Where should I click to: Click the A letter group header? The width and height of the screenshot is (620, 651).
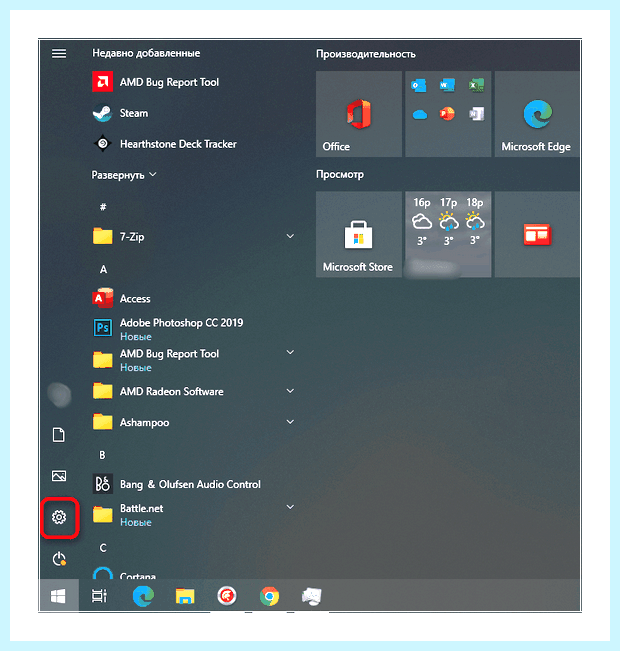point(103,269)
